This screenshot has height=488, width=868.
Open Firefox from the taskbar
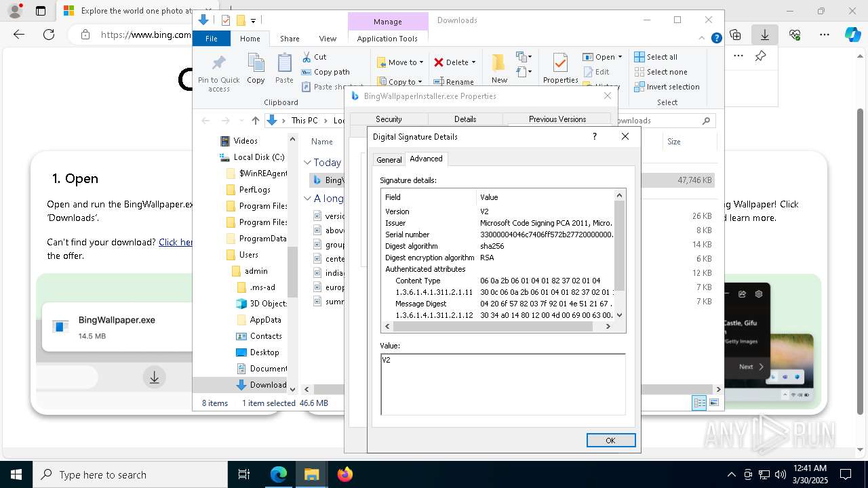point(344,474)
